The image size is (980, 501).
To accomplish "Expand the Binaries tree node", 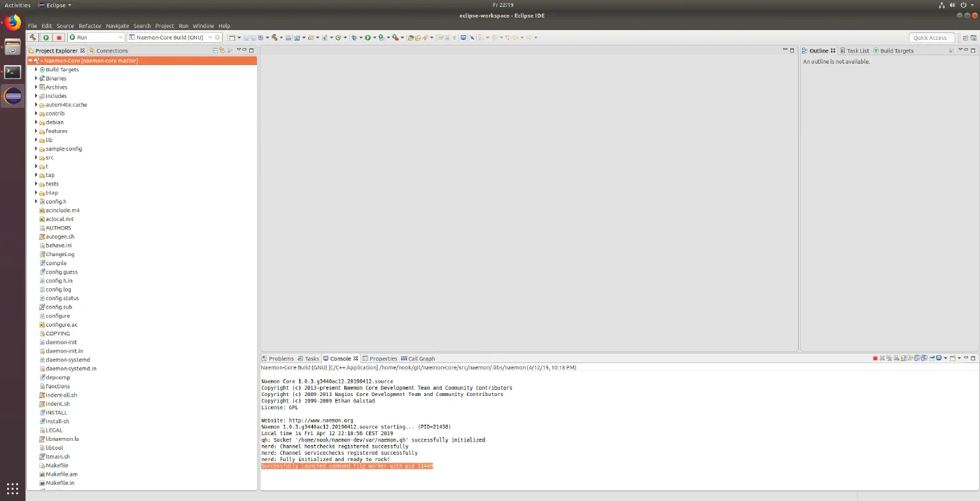I will (36, 78).
